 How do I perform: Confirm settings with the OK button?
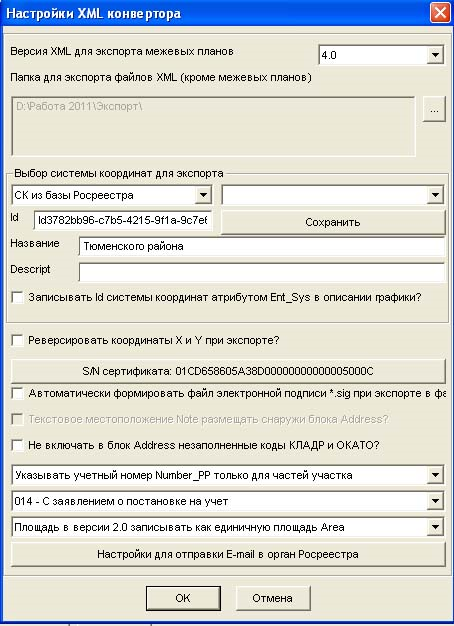tap(183, 598)
